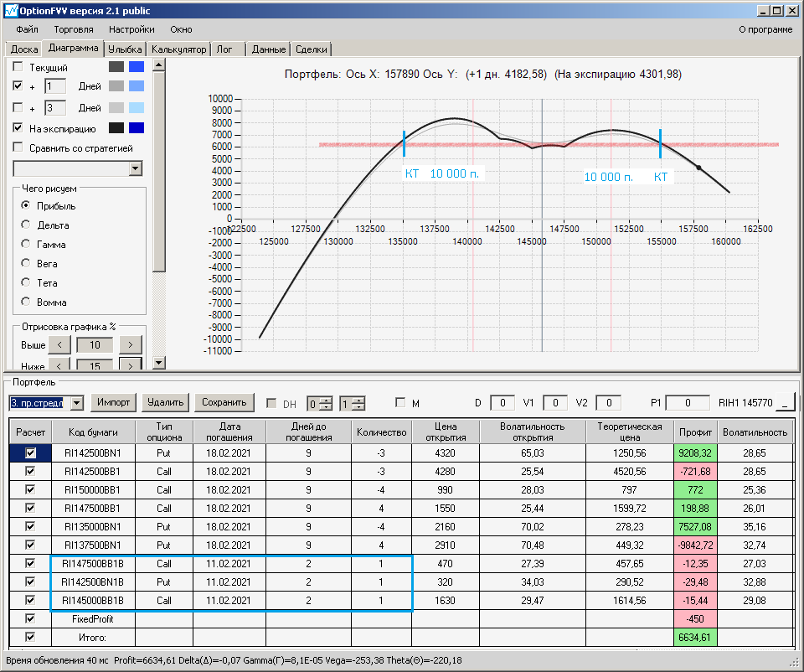This screenshot has width=804, height=672.
Task: Select the Тета radio button
Action: click(x=26, y=283)
